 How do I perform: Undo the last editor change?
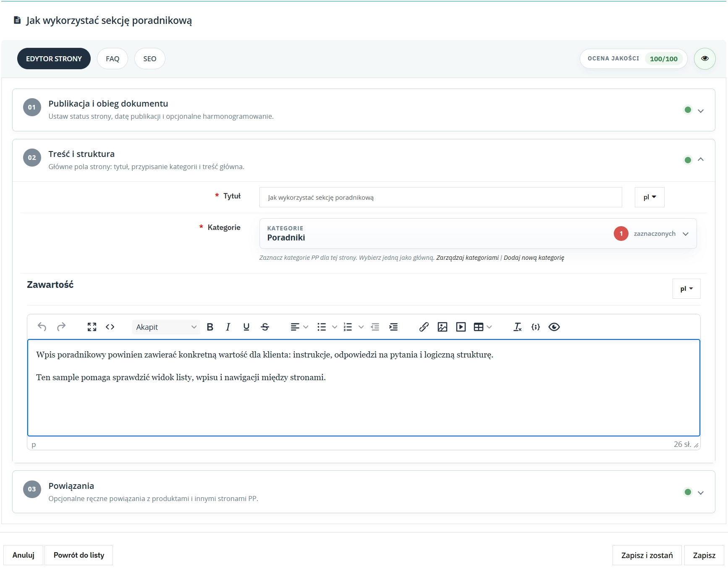point(42,327)
